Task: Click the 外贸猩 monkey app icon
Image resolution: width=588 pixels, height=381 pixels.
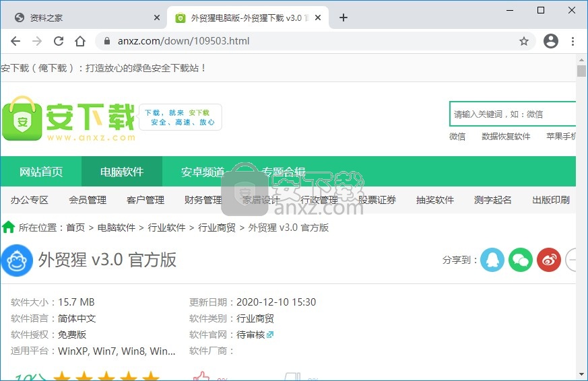Action: (17, 261)
